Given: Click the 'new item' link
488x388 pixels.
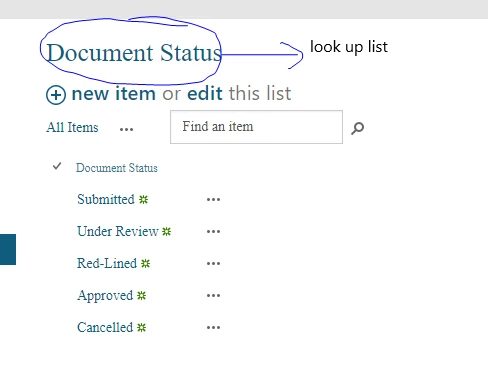Looking at the screenshot, I should coord(114,93).
